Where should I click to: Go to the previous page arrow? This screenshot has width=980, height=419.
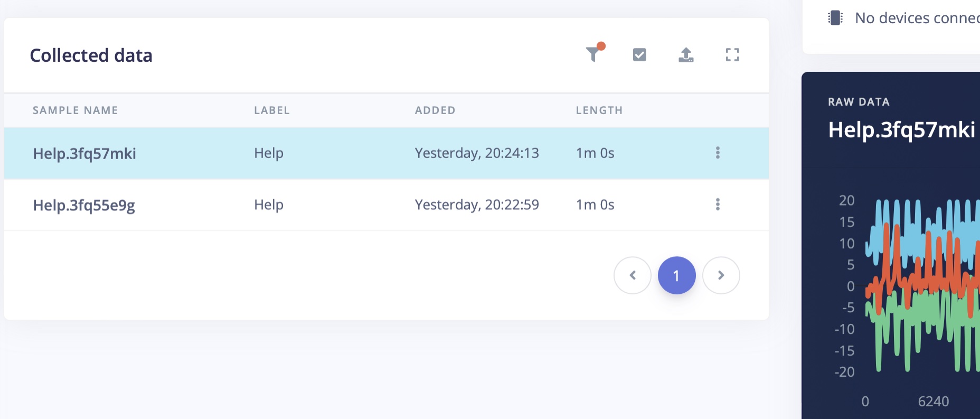633,275
